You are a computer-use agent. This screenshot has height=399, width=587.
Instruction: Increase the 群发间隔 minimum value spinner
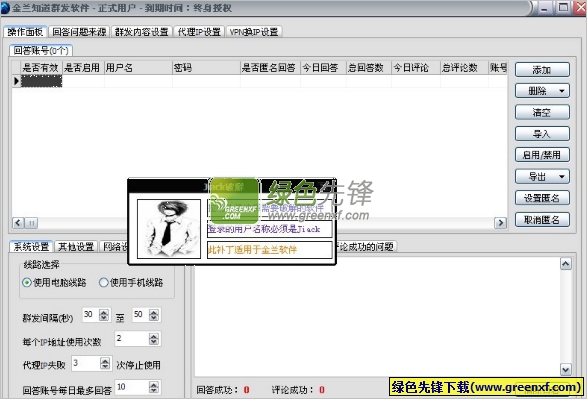tap(104, 312)
